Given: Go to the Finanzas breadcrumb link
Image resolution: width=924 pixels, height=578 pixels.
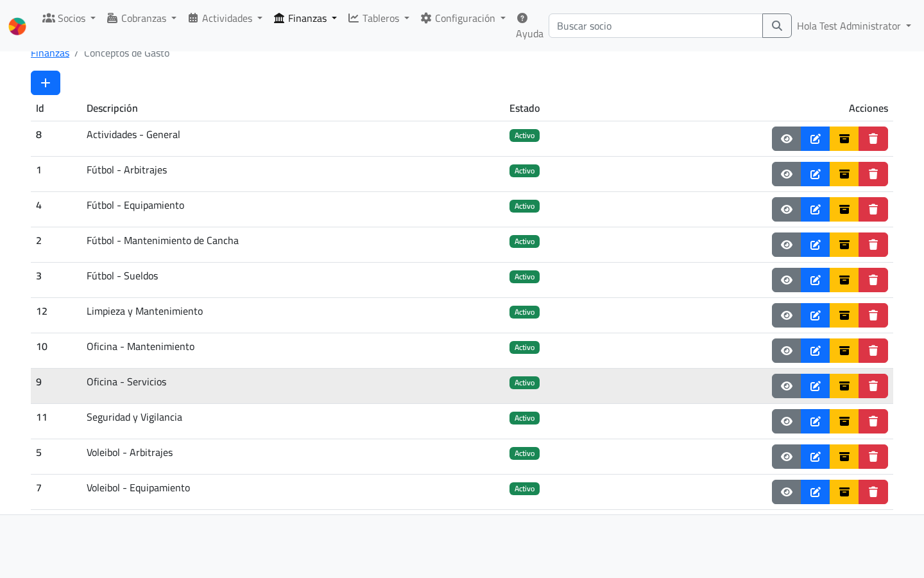Looking at the screenshot, I should coord(50,53).
